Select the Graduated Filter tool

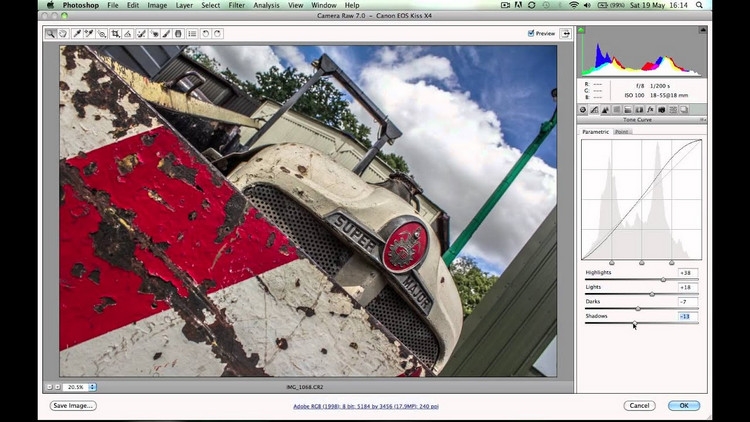tap(178, 33)
